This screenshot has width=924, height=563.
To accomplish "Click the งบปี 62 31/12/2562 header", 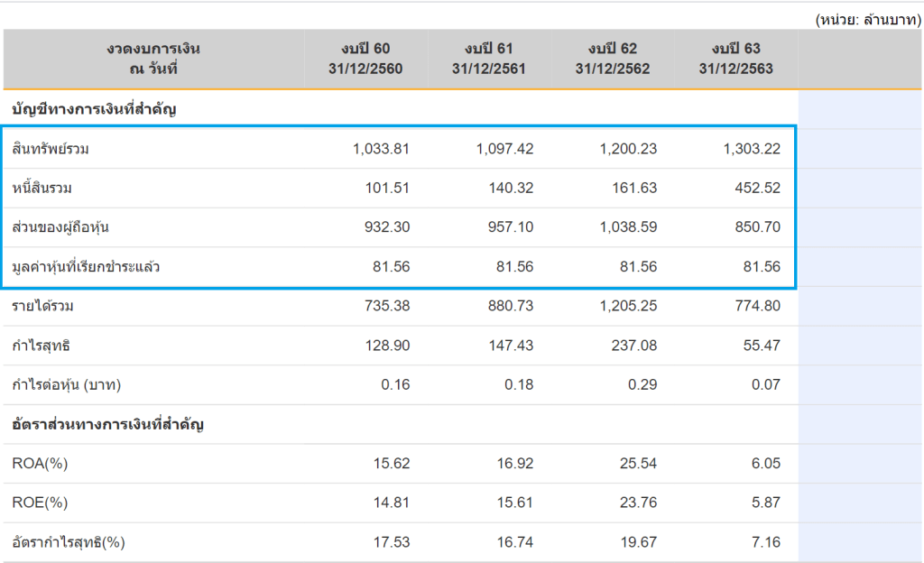I will [x=612, y=59].
